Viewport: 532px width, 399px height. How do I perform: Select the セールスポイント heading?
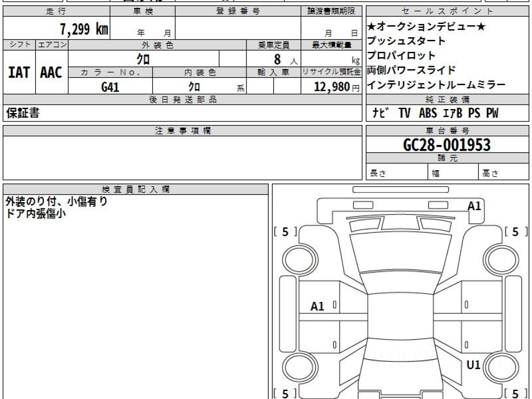(448, 12)
